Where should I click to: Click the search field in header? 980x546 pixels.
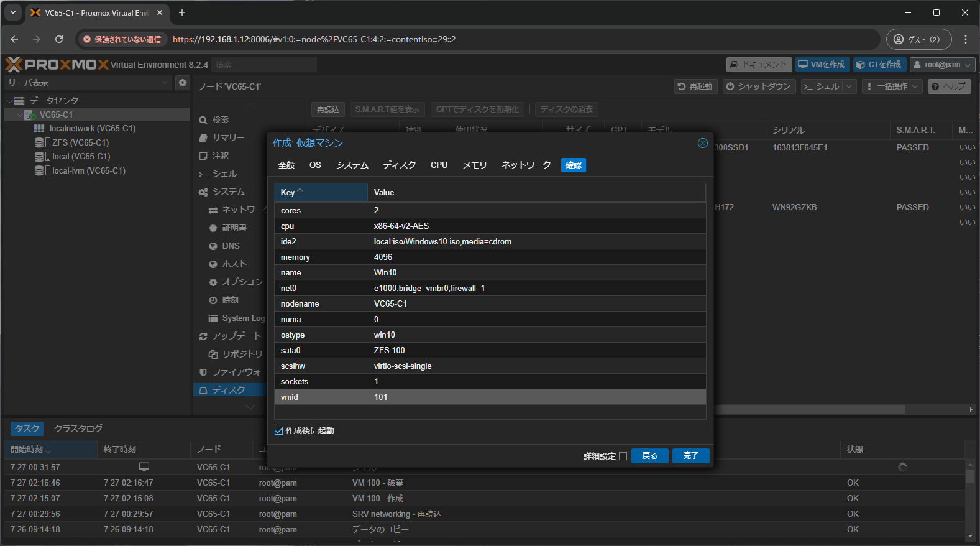click(263, 65)
